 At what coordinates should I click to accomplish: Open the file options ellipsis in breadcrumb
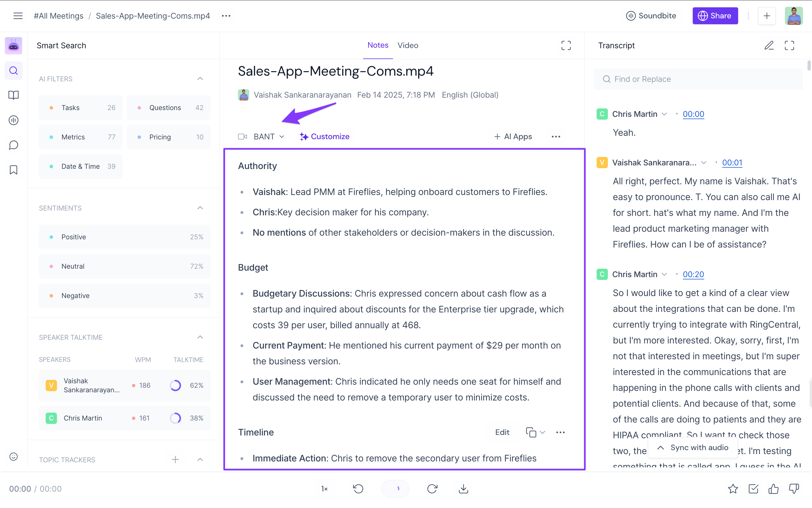[x=226, y=16]
